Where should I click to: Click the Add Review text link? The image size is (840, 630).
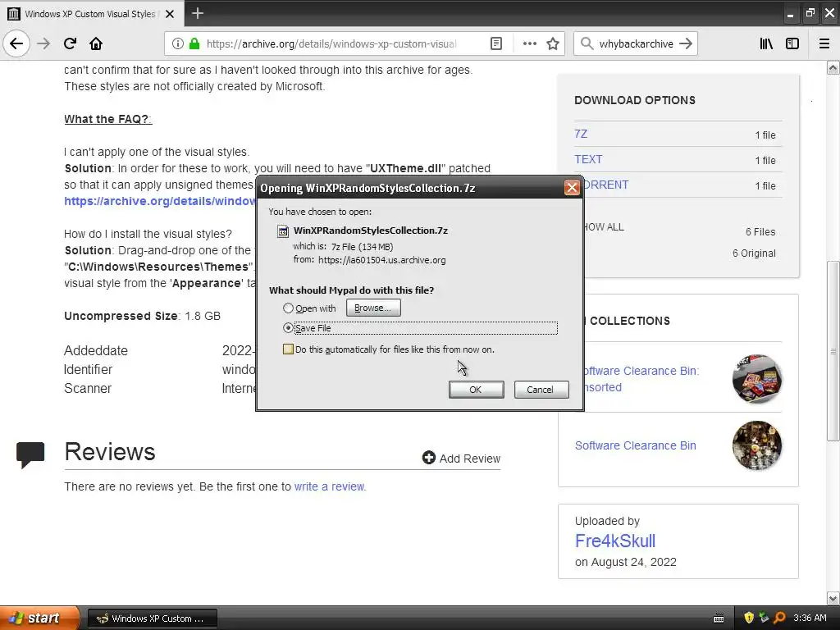[470, 459]
